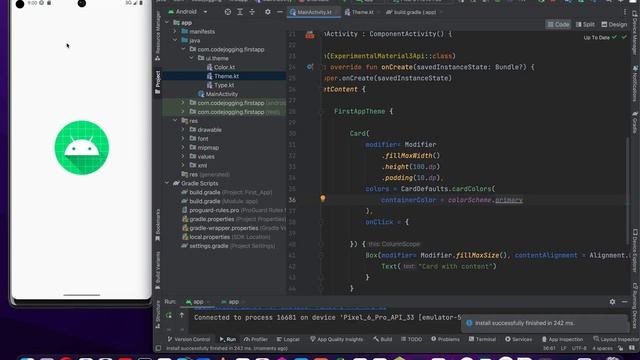Collapse the app module node

point(167,22)
